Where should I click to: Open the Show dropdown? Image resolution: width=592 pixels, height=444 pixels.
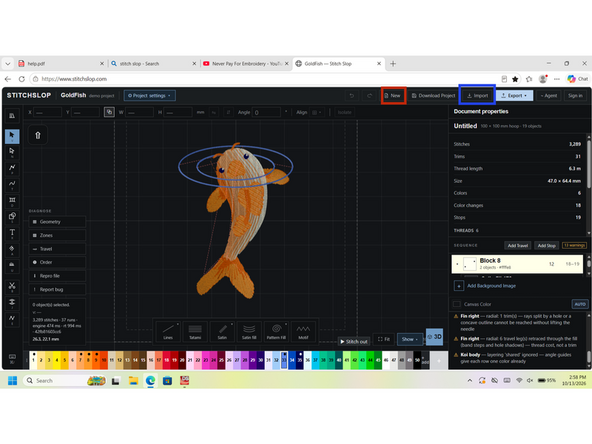(x=409, y=339)
